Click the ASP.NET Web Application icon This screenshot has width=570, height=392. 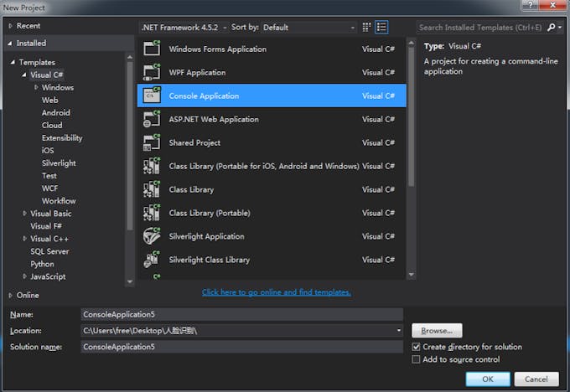tap(152, 119)
